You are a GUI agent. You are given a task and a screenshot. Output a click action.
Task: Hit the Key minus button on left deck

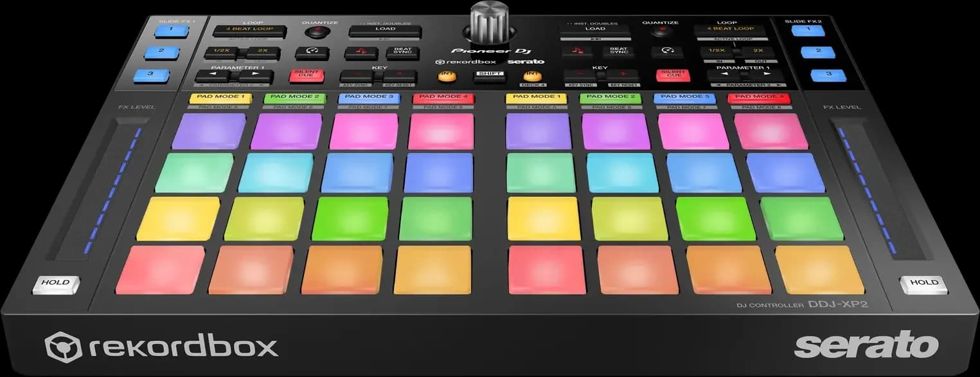coord(357,77)
